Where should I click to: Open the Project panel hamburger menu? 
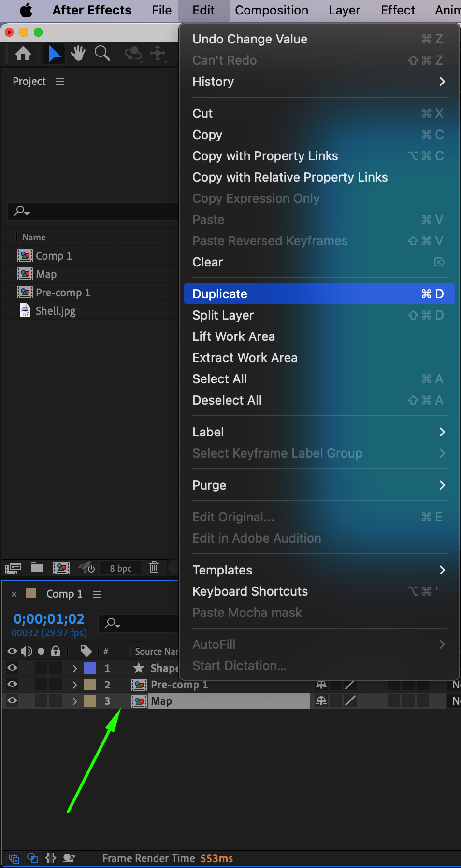click(x=60, y=82)
